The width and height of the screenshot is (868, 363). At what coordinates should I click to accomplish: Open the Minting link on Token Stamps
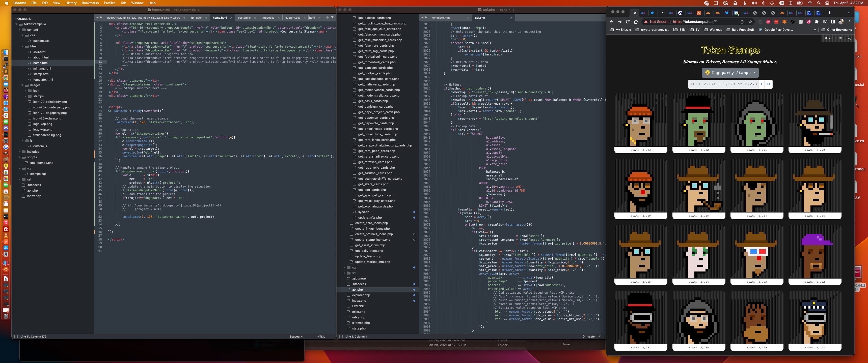[845, 38]
